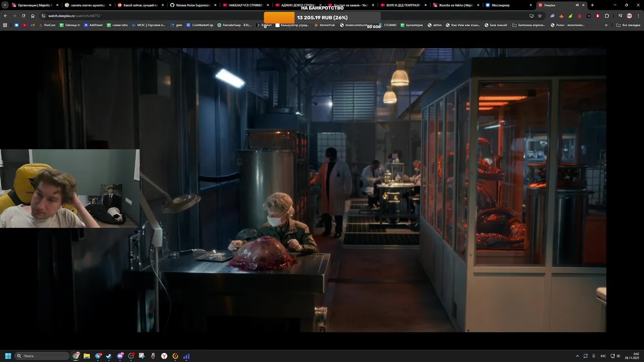Open the taskbar clock and date
This screenshot has height=362, width=644.
point(632,356)
